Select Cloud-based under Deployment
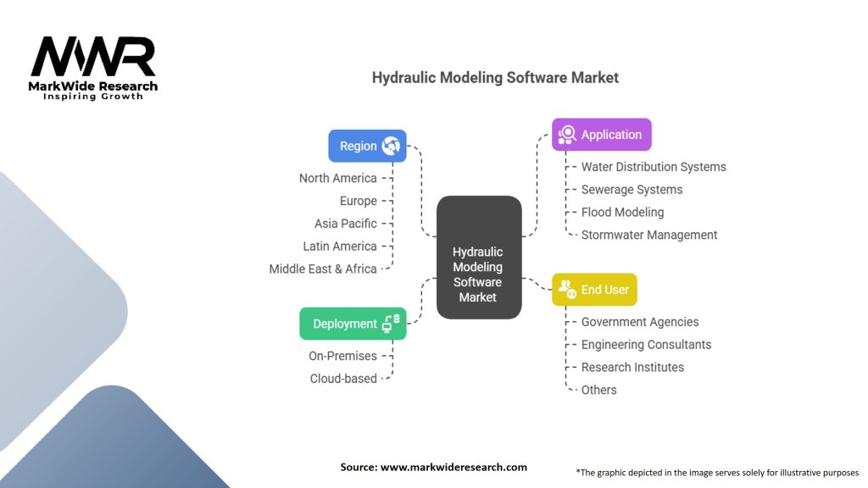Image resolution: width=868 pixels, height=488 pixels. click(x=343, y=379)
